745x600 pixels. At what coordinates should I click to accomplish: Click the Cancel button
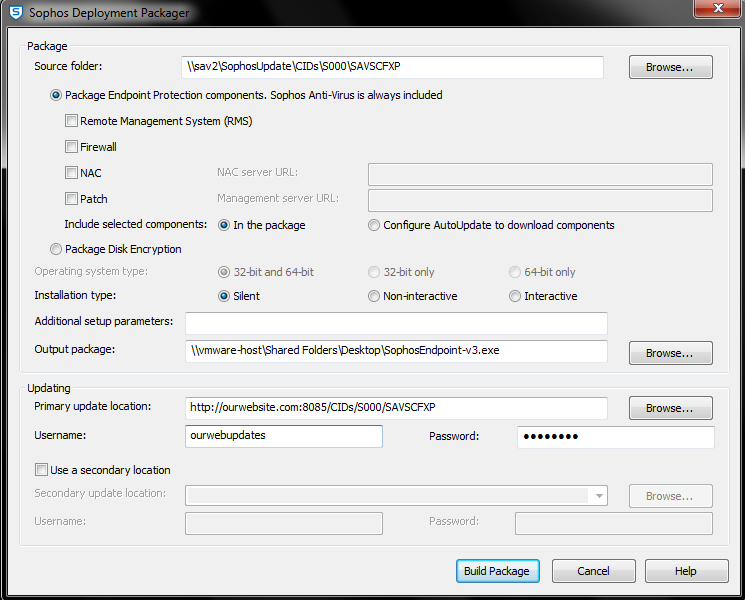point(593,571)
